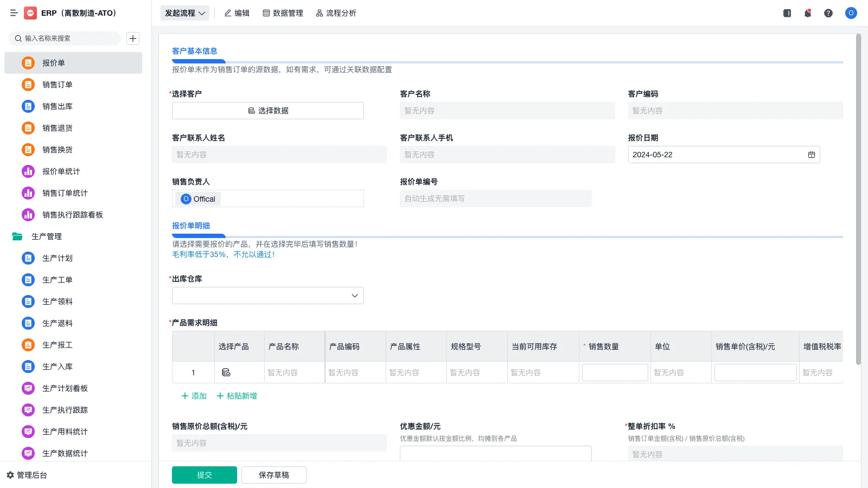Click the Offical 销售负责人 member tag
This screenshot has height=488, width=868.
click(x=199, y=199)
